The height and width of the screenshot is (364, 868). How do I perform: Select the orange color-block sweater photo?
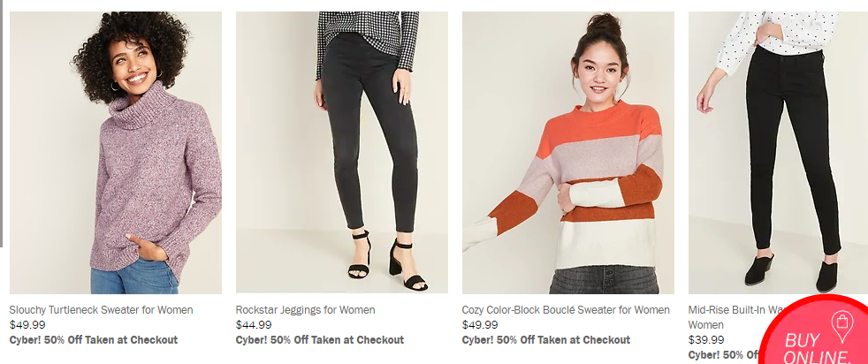click(568, 153)
